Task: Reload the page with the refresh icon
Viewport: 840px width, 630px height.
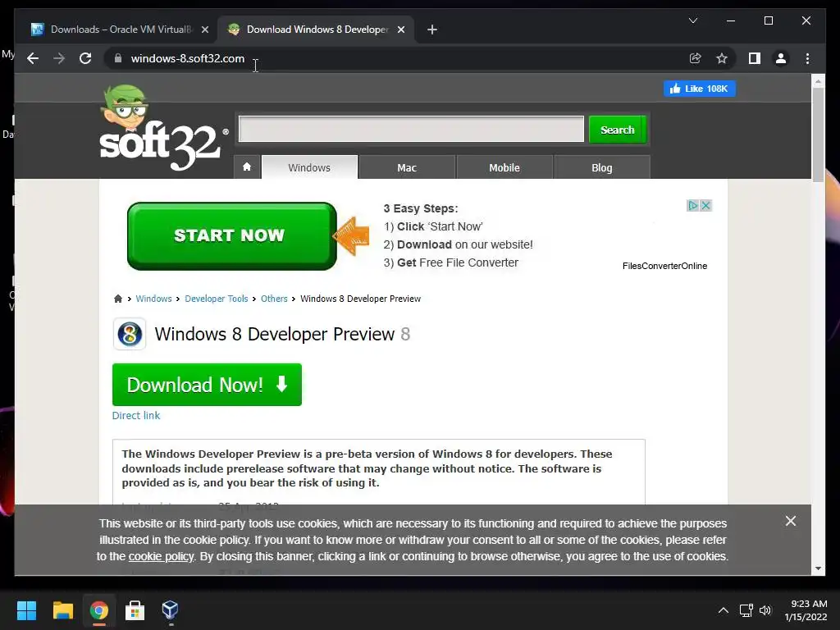Action: [85, 58]
